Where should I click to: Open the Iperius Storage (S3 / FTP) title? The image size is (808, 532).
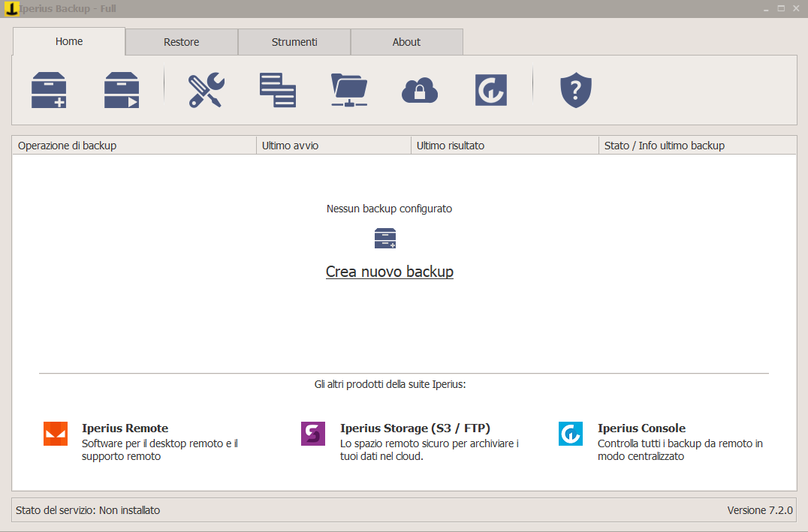pyautogui.click(x=415, y=428)
